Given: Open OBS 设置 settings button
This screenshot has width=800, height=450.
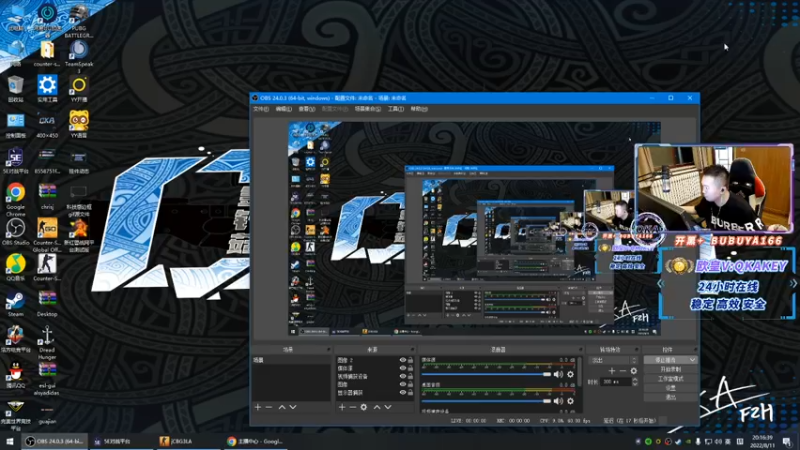Looking at the screenshot, I should point(670,388).
